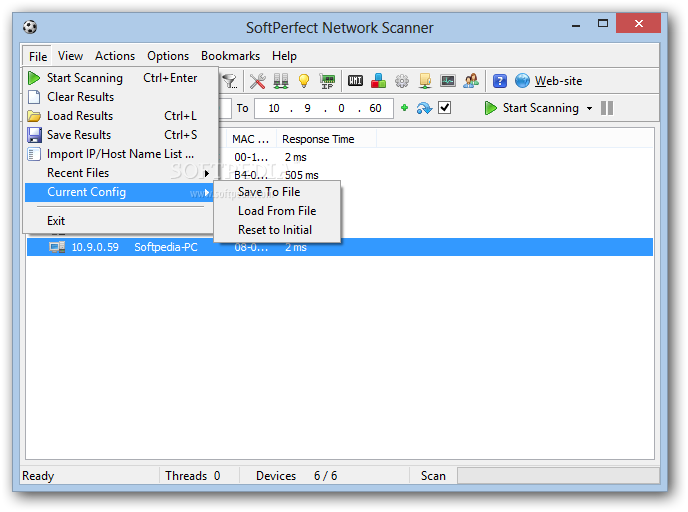Viewport: 688px width, 512px height.
Task: Click the IP network card icon
Action: (x=327, y=81)
